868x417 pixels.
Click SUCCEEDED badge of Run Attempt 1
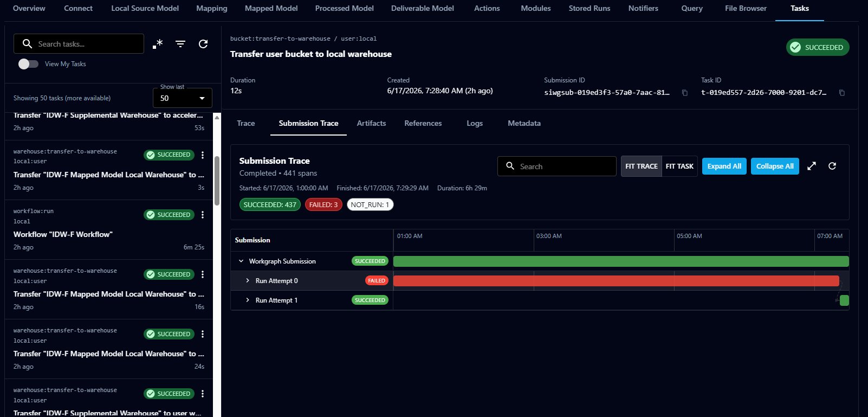pyautogui.click(x=370, y=300)
